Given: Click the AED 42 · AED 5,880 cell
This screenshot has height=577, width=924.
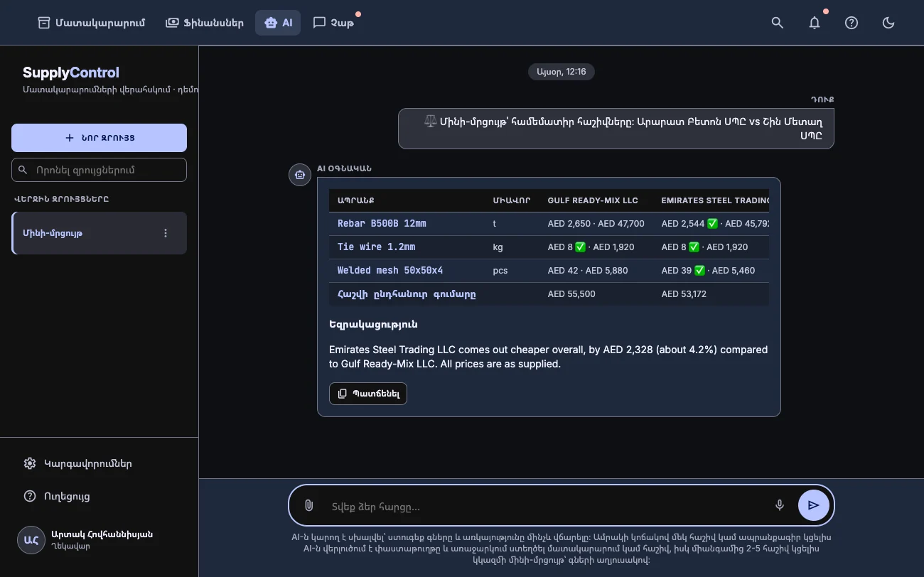Looking at the screenshot, I should click(x=588, y=271).
